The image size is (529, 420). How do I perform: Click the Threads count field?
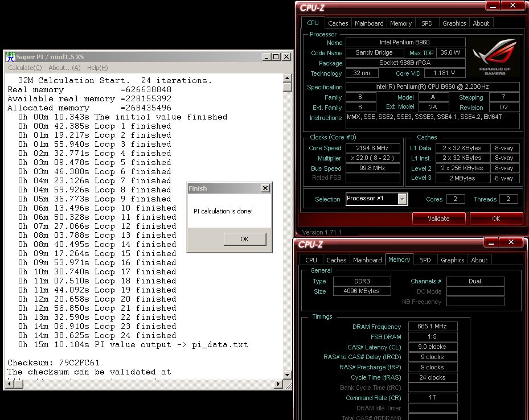coord(509,199)
